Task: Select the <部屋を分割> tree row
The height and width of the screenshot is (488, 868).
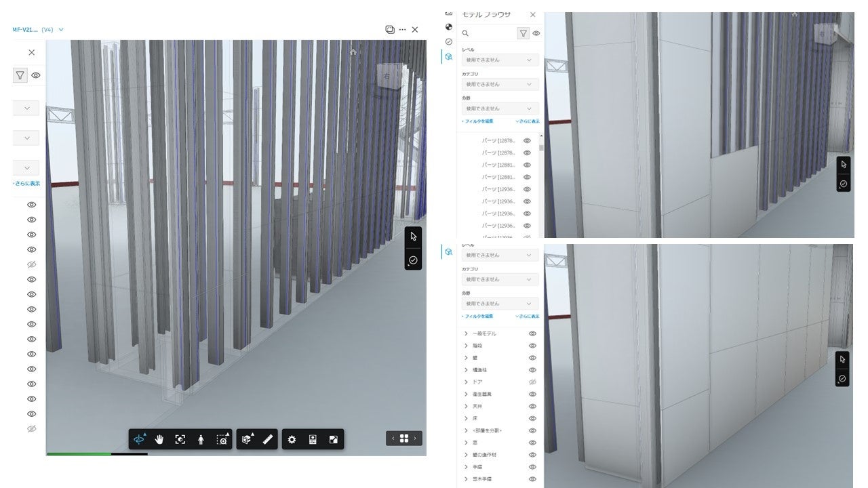Action: (487, 430)
